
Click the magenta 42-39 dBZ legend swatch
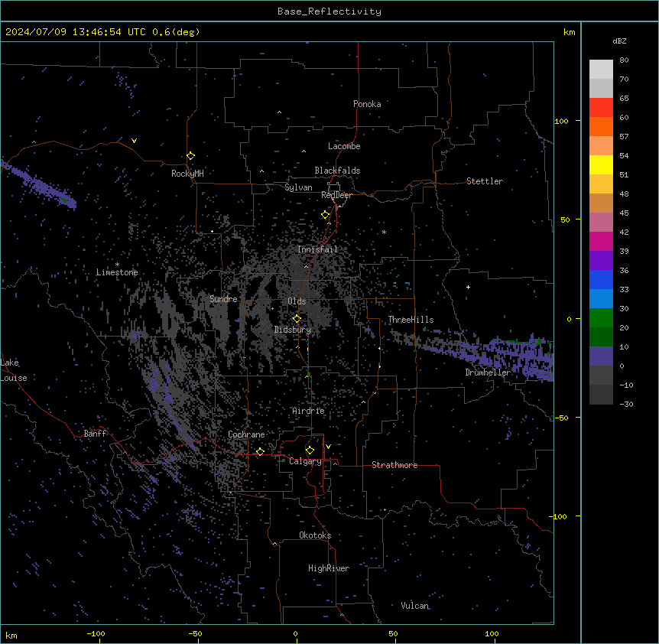point(601,241)
